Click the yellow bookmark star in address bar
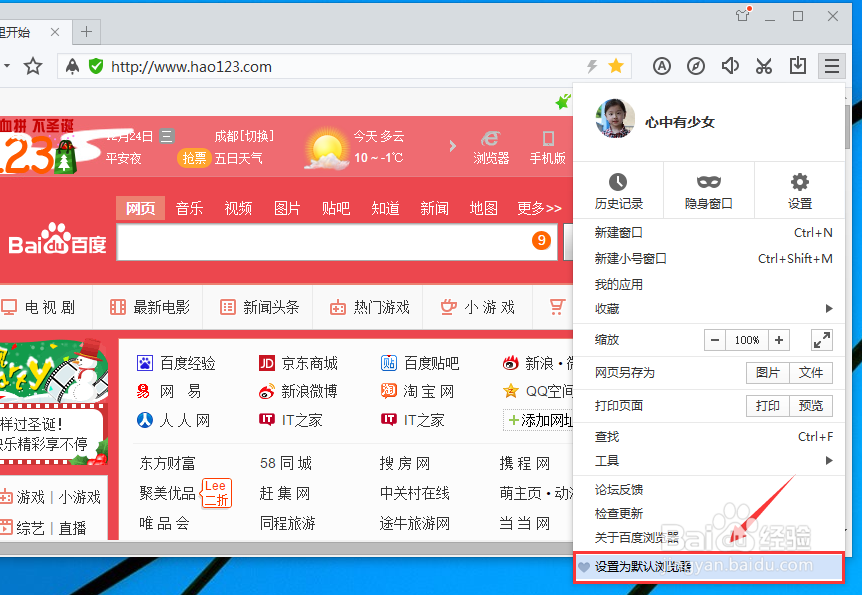Viewport: 862px width, 595px height. click(x=616, y=67)
